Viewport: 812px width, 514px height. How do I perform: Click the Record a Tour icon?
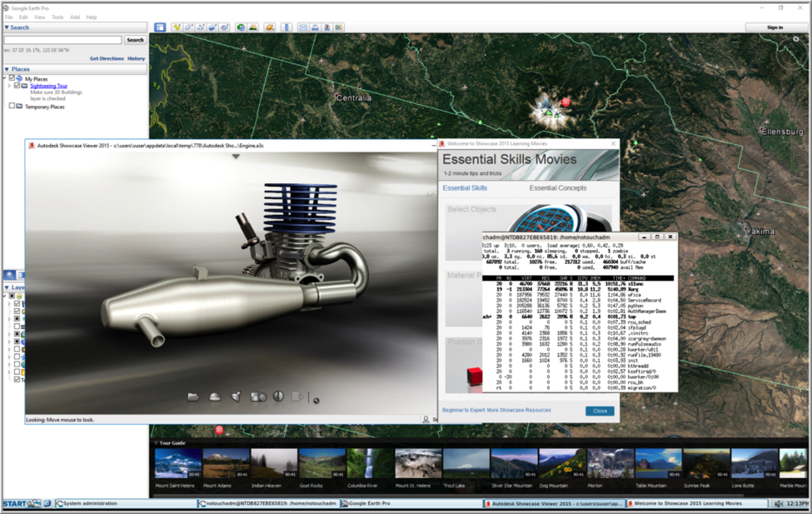[224, 27]
